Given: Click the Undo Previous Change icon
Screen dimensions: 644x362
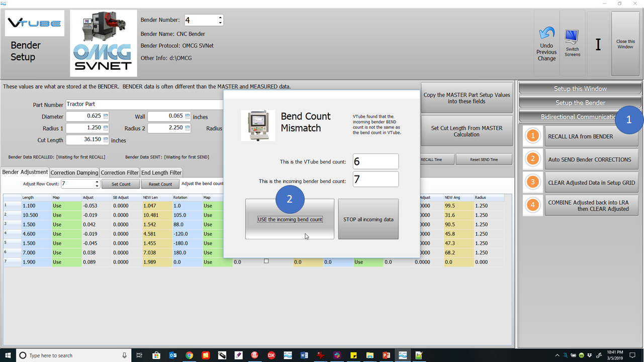Looking at the screenshot, I should (546, 34).
